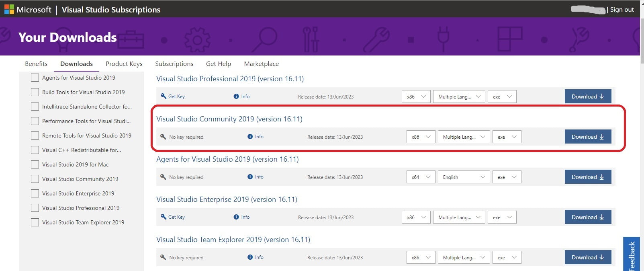Screen dimensions: 644x271
Task: Click info icon in Visual Studio Professional row
Action: 236,96
